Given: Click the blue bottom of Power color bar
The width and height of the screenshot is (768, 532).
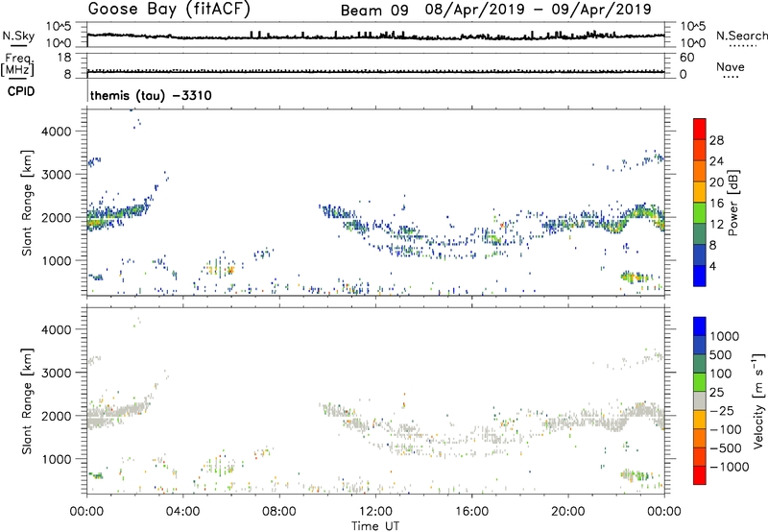Looking at the screenshot, I should [x=700, y=276].
